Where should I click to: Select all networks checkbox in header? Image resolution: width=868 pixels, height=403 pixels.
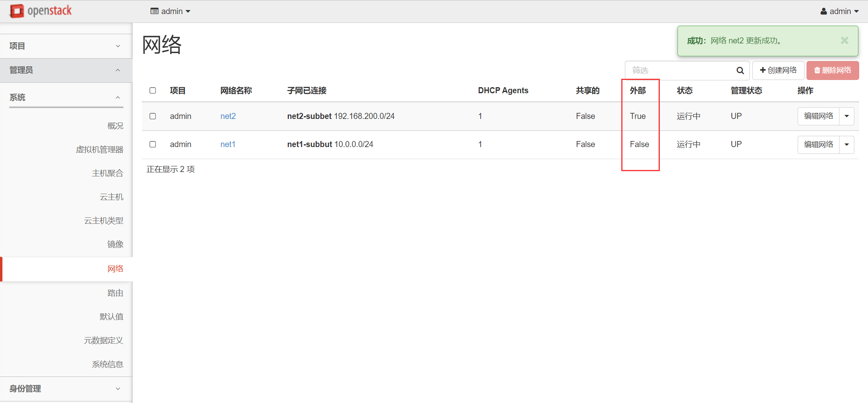coord(153,90)
